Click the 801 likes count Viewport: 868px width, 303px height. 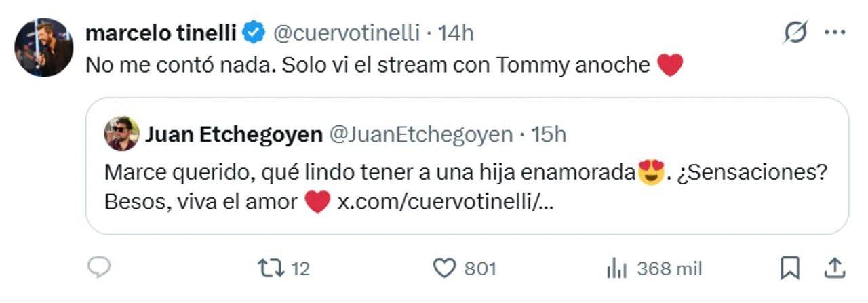[480, 268]
